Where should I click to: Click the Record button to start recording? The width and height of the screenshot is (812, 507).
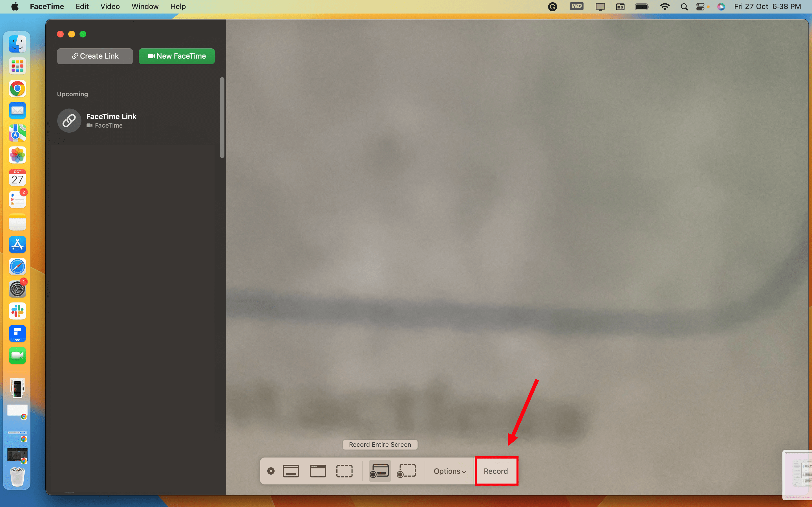(x=495, y=471)
